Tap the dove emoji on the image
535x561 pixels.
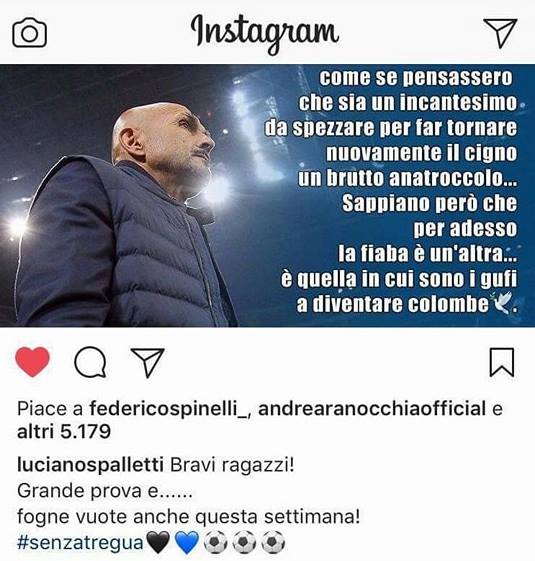pyautogui.click(x=502, y=303)
